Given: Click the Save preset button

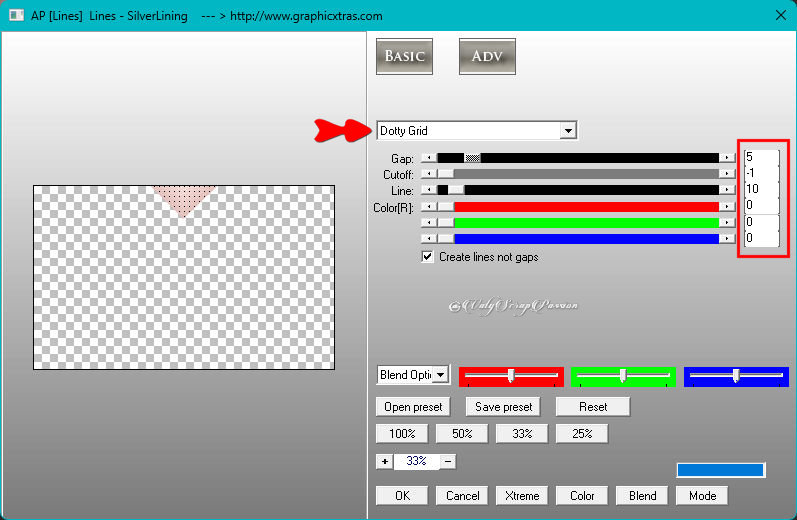Looking at the screenshot, I should 504,407.
